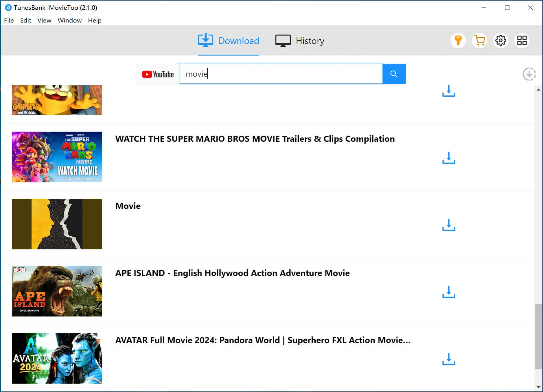Download the Super Mario Bros Movie compilation
The width and height of the screenshot is (543, 392).
[x=449, y=158]
